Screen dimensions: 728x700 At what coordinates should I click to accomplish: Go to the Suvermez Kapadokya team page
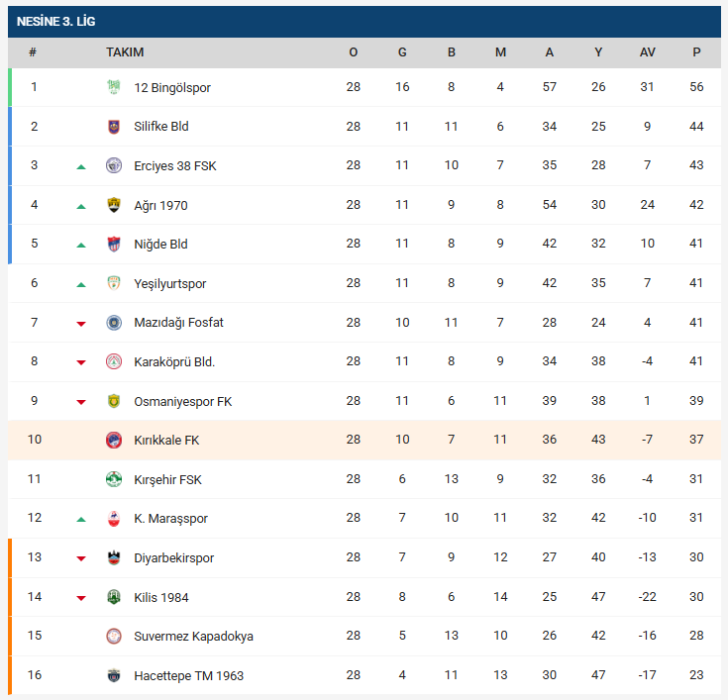[x=193, y=636]
